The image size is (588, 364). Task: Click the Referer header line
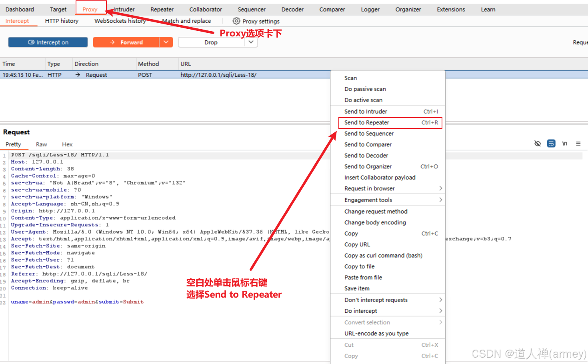[x=79, y=274]
